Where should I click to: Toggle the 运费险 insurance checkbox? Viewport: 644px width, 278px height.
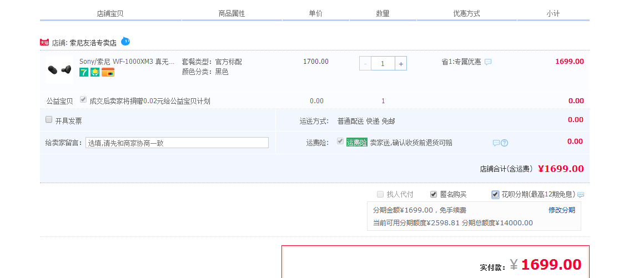pyautogui.click(x=340, y=141)
